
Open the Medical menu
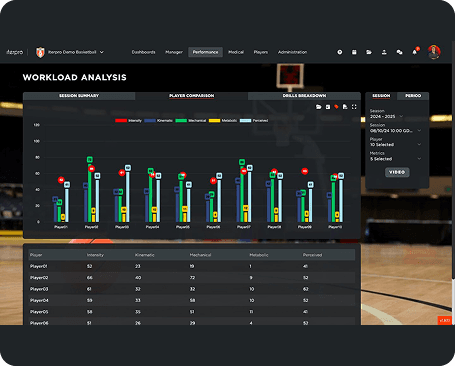coord(236,52)
